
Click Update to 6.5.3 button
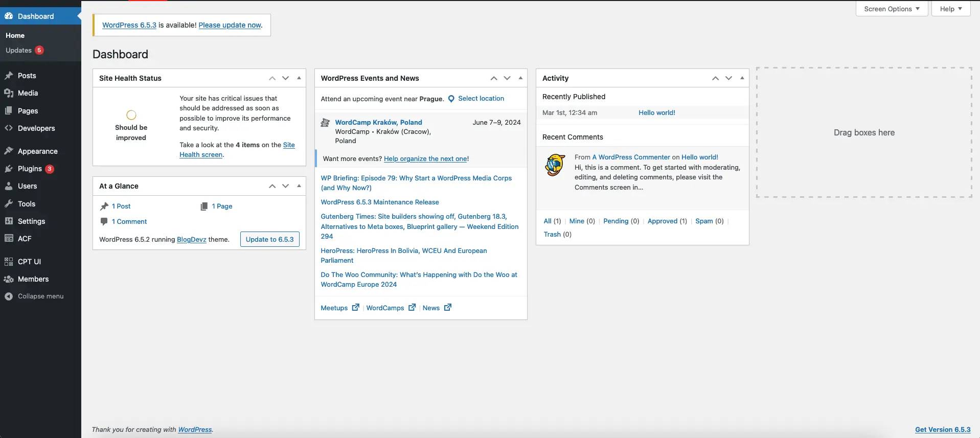[x=270, y=239]
